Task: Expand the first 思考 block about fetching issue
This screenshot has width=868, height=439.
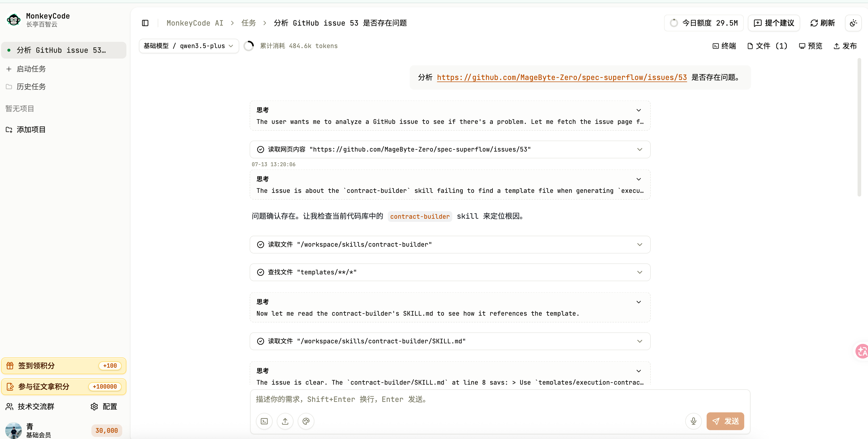Action: tap(450, 116)
